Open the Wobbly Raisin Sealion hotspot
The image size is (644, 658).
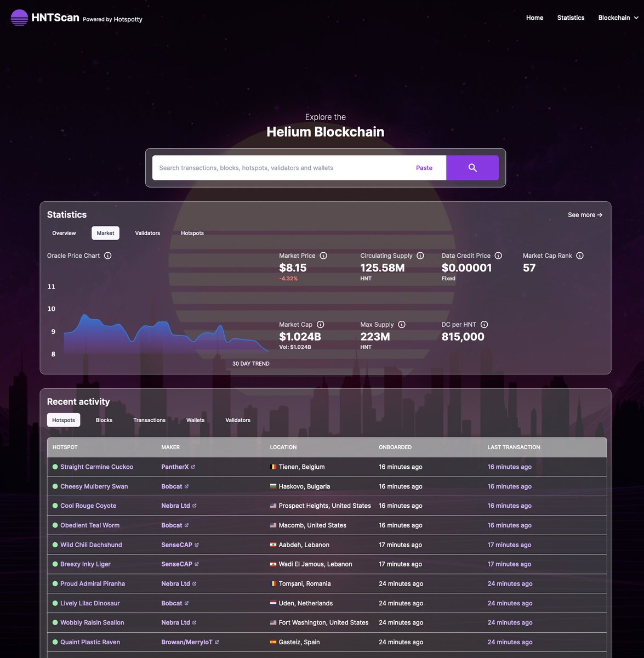coord(92,623)
